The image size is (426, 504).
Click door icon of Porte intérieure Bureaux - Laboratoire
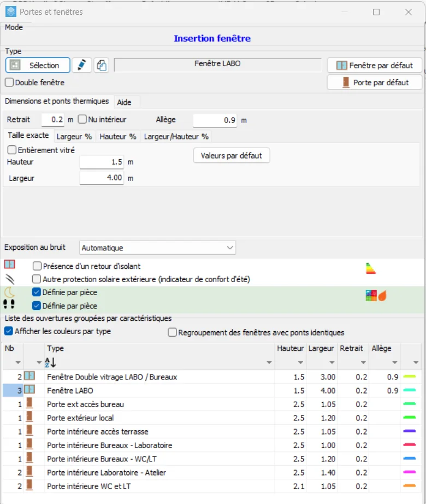(29, 444)
